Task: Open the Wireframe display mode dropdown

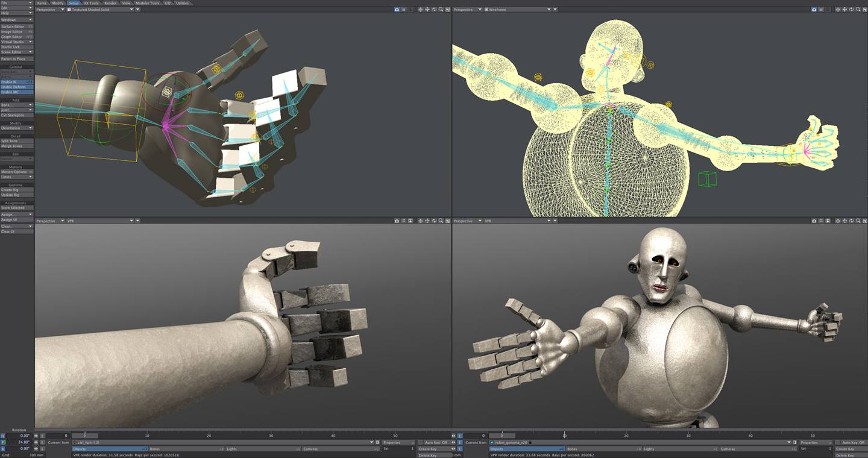Action: [518, 10]
